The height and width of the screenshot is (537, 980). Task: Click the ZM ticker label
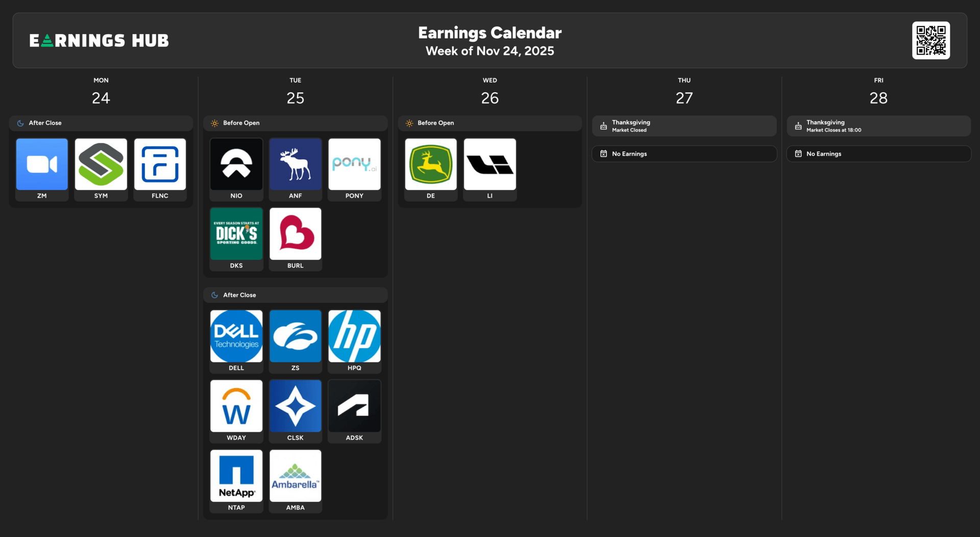click(x=42, y=196)
